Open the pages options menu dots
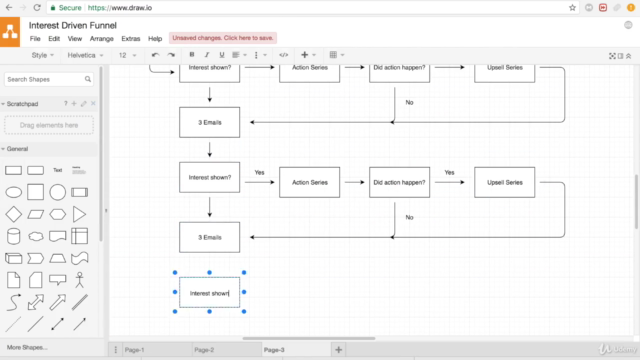The image size is (640, 360). [116, 350]
